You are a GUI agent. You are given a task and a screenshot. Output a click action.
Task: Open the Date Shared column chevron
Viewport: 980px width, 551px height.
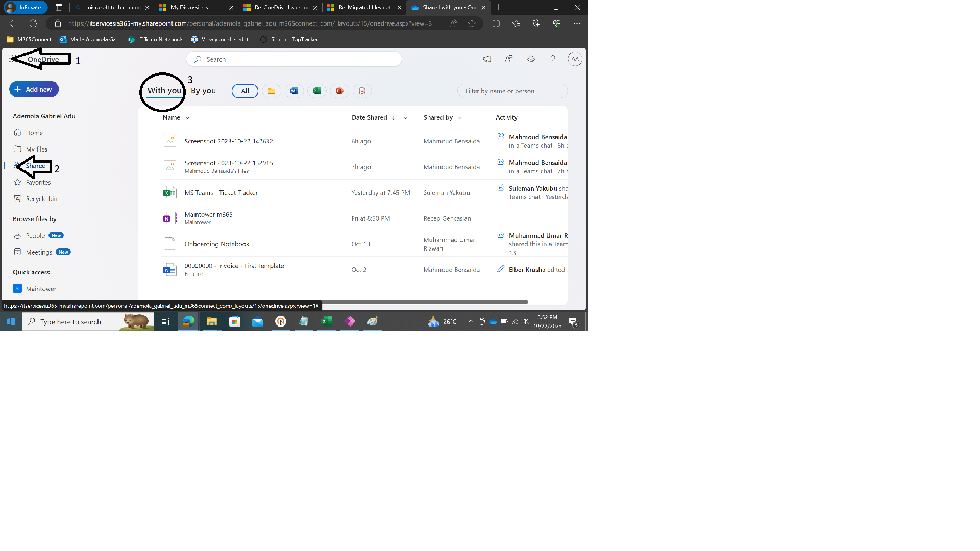click(406, 118)
